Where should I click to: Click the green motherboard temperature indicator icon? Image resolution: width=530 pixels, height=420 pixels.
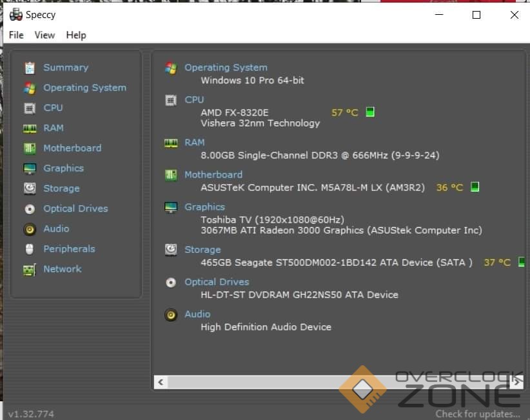click(475, 186)
